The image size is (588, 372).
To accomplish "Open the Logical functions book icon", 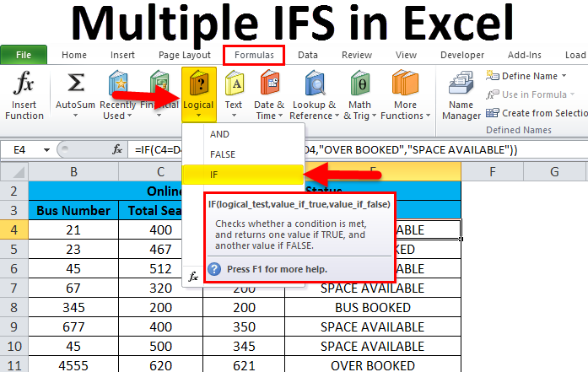I will (x=199, y=84).
